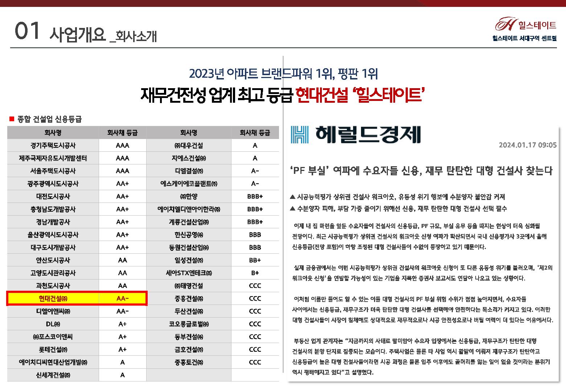This screenshot has width=566, height=392.
Task: Click the 중흥건설㈜ cell
Action: pos(189,298)
